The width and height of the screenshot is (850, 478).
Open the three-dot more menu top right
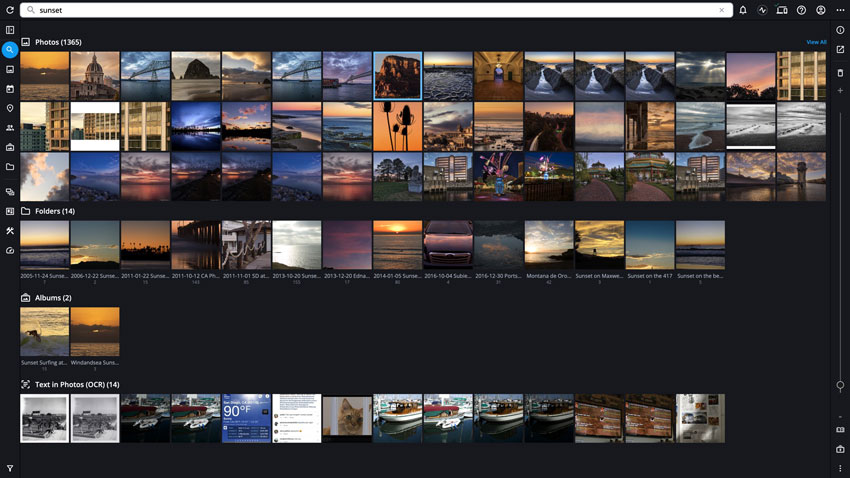[x=840, y=10]
